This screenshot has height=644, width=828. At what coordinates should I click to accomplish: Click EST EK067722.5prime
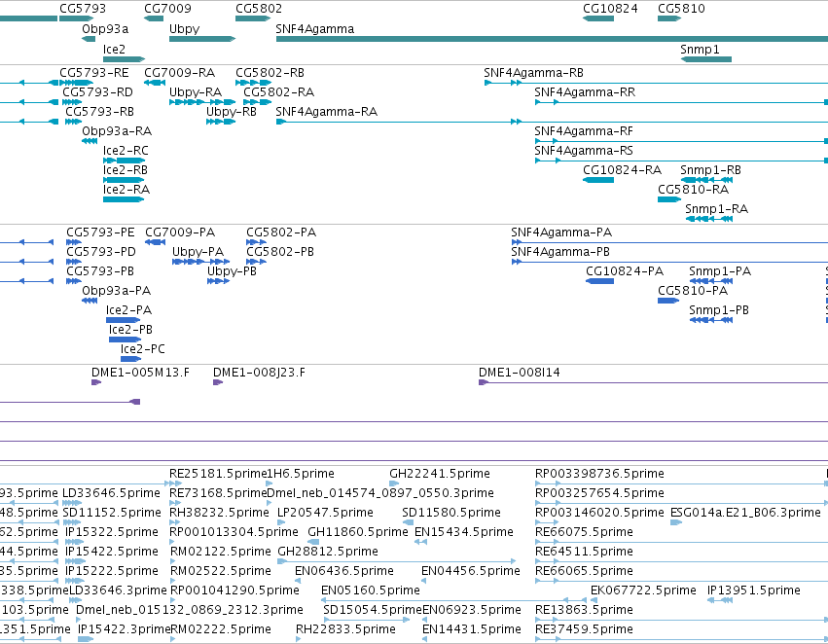coord(643,590)
